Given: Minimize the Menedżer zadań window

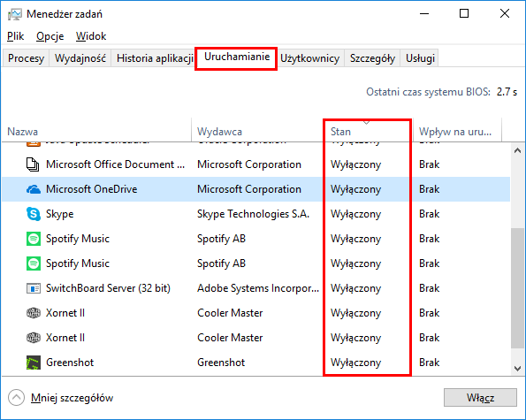Looking at the screenshot, I should tap(424, 14).
